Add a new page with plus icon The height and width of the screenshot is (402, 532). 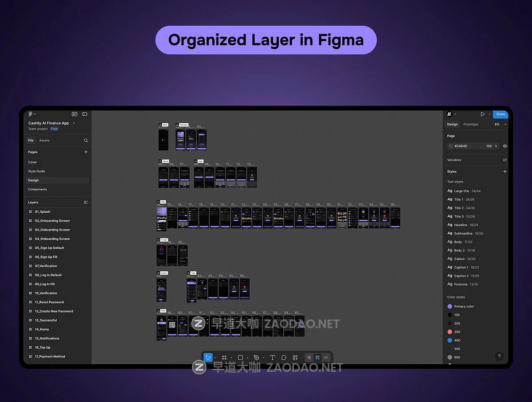pos(86,152)
